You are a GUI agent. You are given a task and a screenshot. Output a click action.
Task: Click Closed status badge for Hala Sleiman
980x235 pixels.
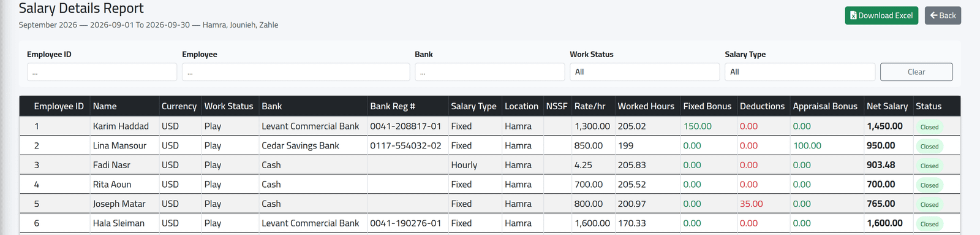click(929, 224)
